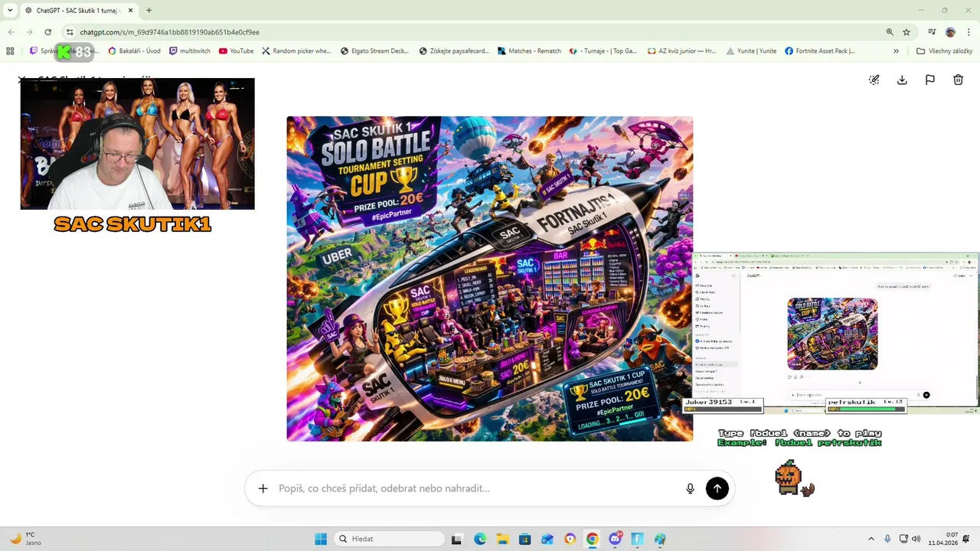This screenshot has width=980, height=551.
Task: Open the YouTube bookmark
Action: click(x=236, y=51)
